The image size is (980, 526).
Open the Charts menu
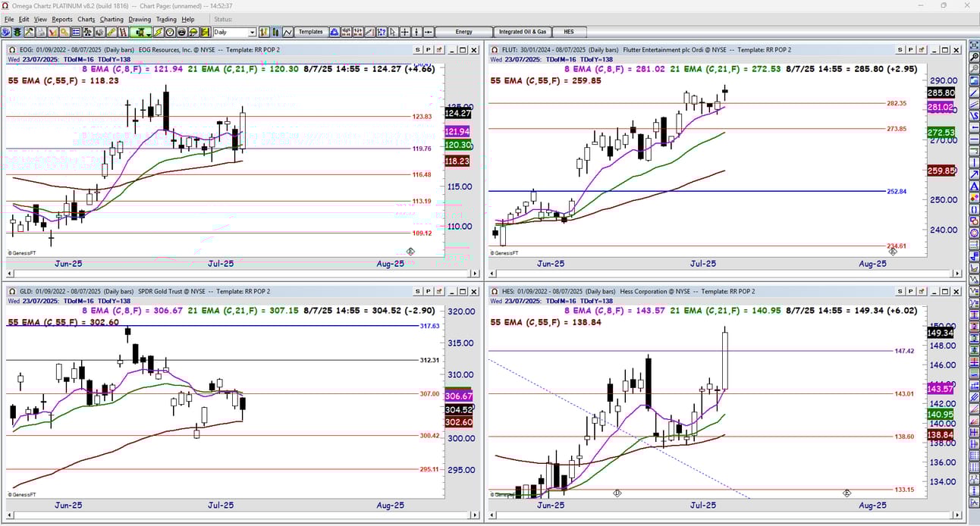[86, 19]
